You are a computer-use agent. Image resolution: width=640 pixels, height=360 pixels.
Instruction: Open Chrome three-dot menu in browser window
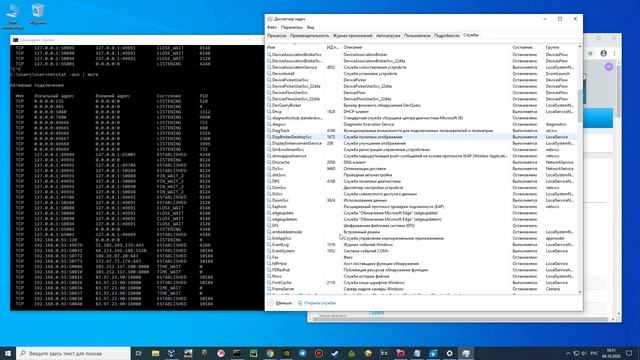(x=614, y=53)
